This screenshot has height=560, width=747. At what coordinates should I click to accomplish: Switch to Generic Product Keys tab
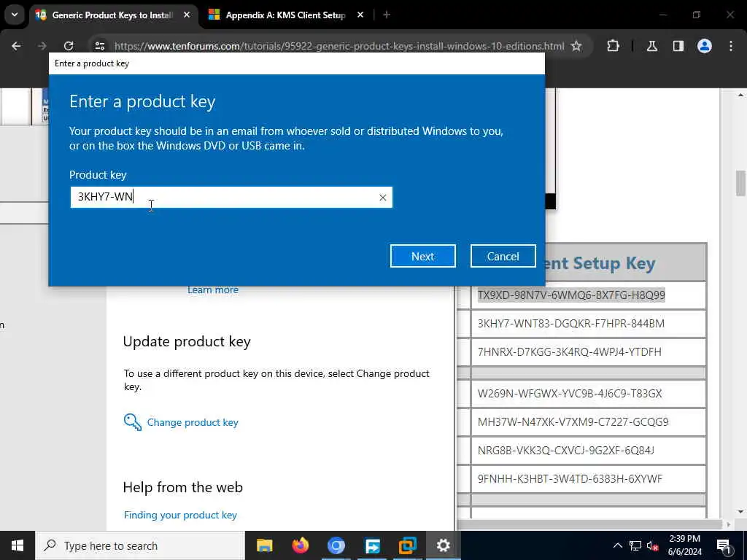click(112, 15)
